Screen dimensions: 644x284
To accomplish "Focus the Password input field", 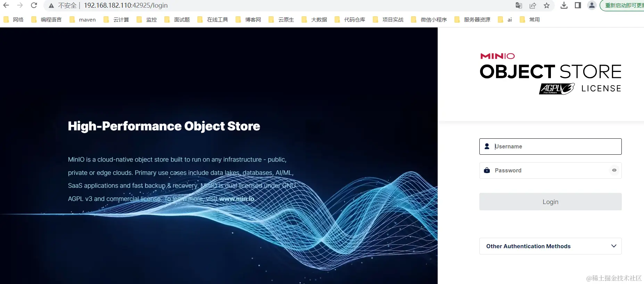I will pyautogui.click(x=550, y=170).
